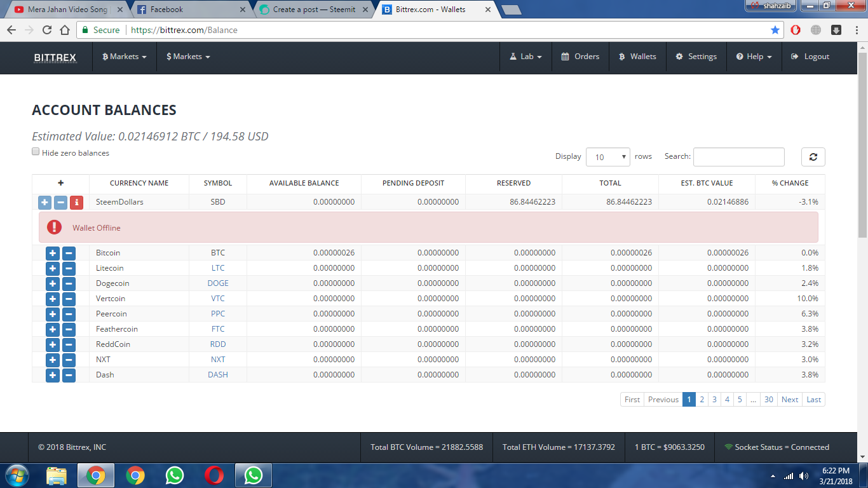Open the Windows Start menu
868x488 pixels.
(17, 475)
